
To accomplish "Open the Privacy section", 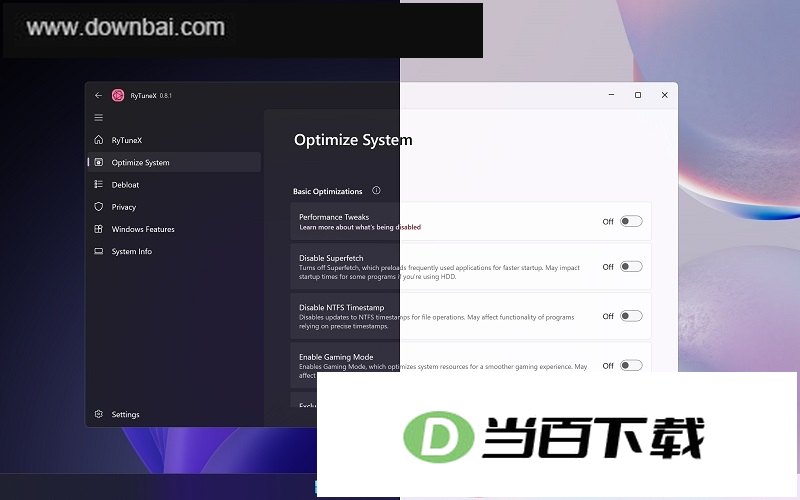I will tap(174, 207).
